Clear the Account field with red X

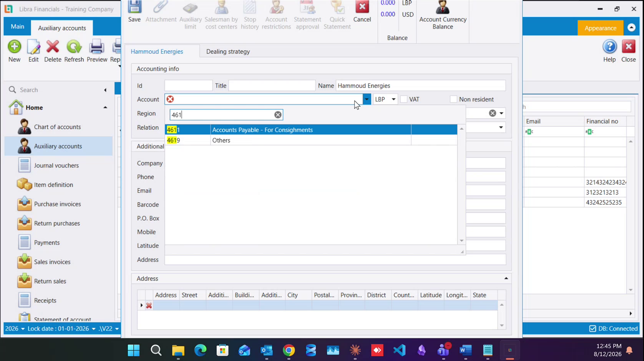coord(170,99)
